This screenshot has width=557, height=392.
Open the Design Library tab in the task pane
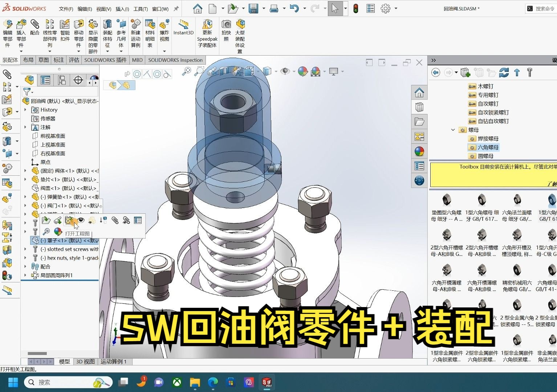pos(419,107)
